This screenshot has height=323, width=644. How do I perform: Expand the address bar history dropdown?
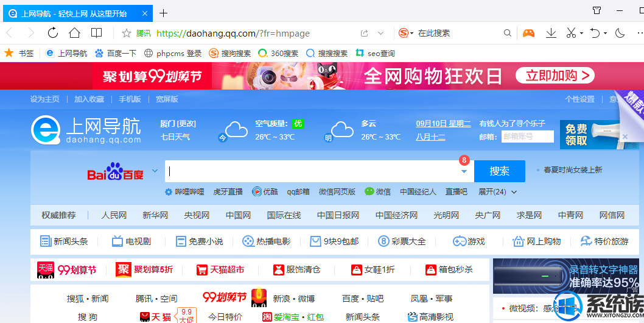(x=380, y=34)
